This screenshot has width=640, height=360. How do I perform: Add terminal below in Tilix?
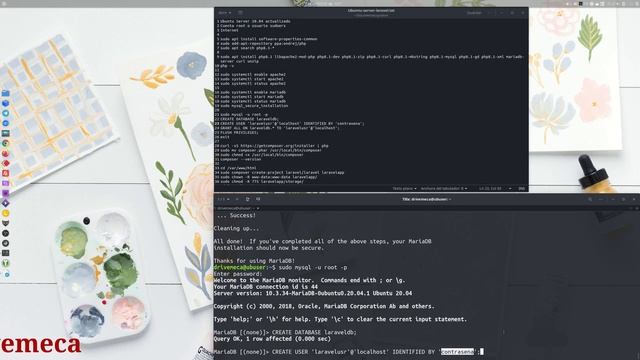pyautogui.click(x=258, y=199)
